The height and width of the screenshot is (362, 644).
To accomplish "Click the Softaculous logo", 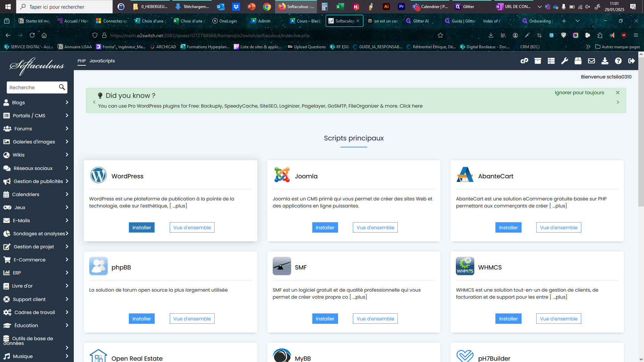I will (x=37, y=66).
